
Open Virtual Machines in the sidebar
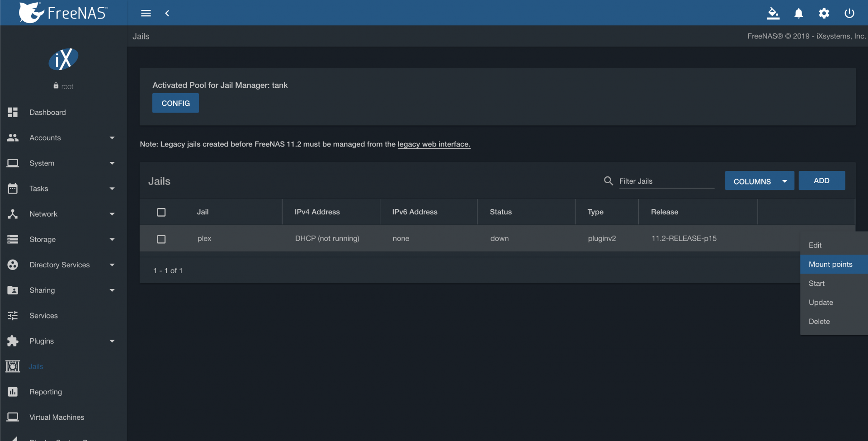(x=57, y=417)
